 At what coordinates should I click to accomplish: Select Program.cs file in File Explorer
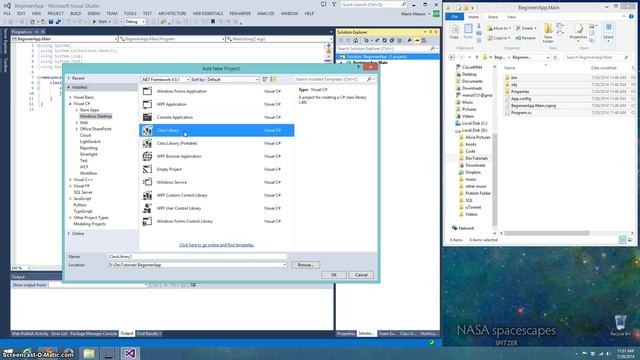click(521, 113)
